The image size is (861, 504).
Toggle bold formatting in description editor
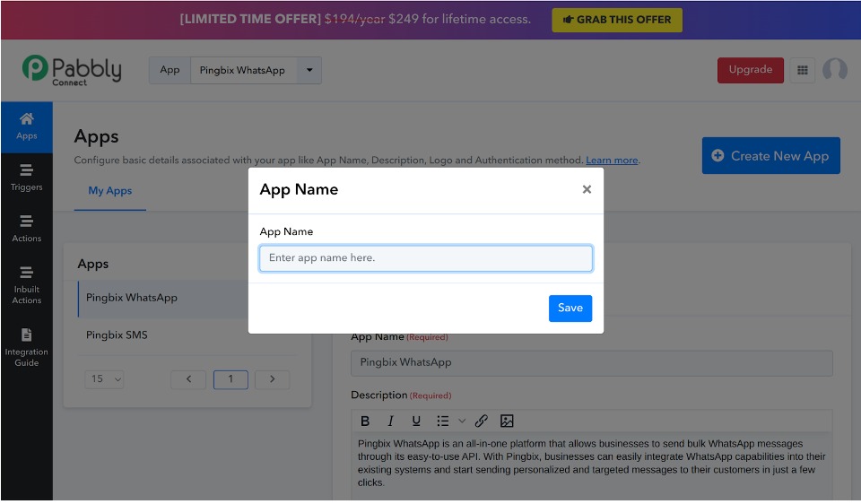click(x=365, y=421)
